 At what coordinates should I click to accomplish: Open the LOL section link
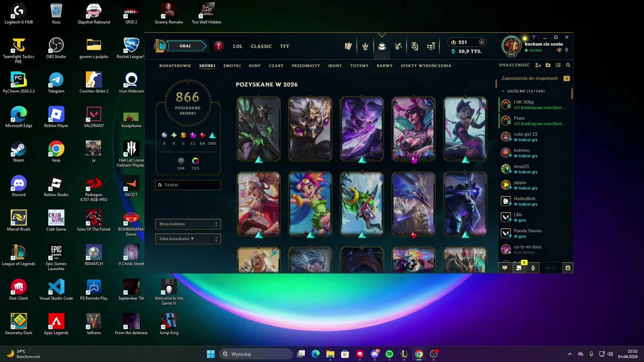237,46
